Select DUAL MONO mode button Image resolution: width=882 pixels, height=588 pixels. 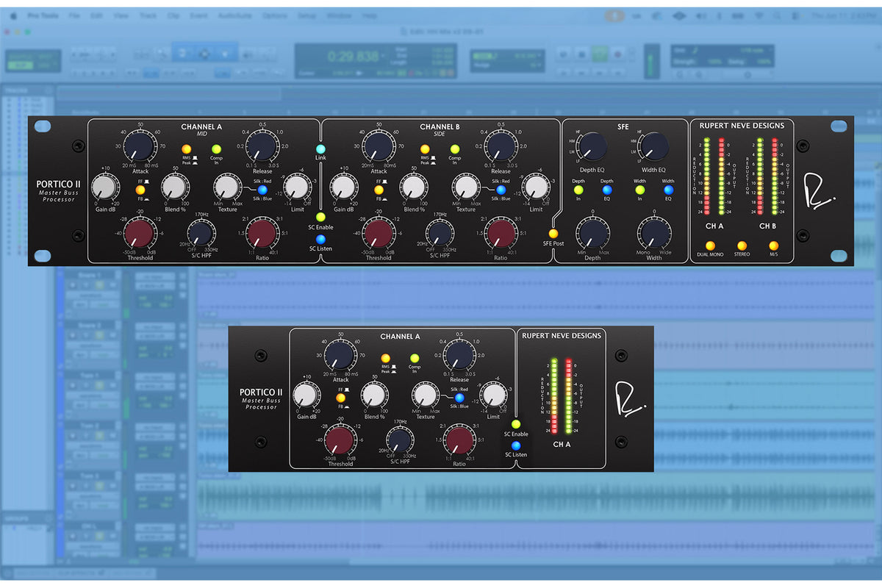pos(710,245)
